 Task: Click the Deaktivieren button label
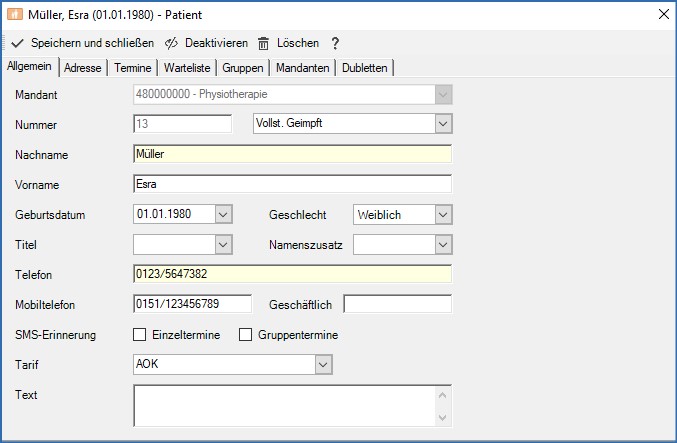pos(216,43)
